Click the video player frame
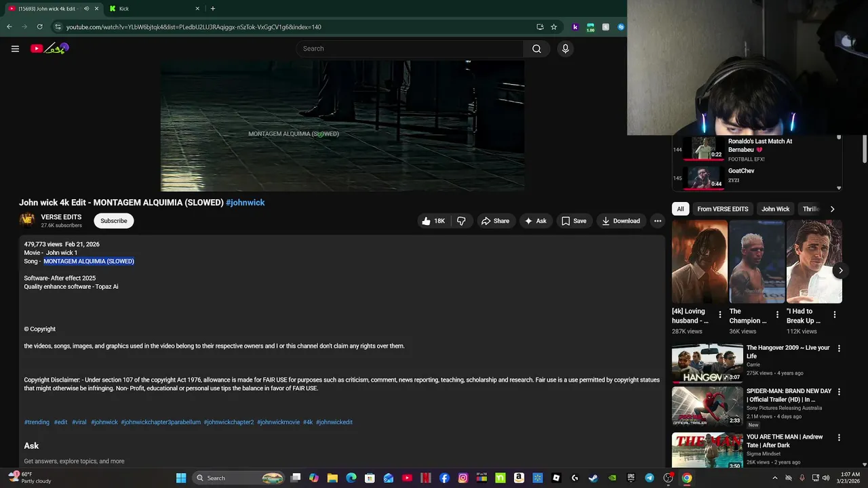This screenshot has height=488, width=868. click(x=342, y=126)
